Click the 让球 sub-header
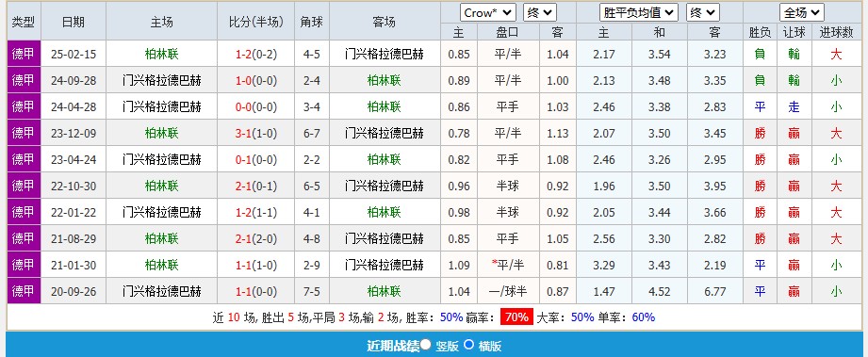This screenshot has height=357, width=868. [794, 33]
